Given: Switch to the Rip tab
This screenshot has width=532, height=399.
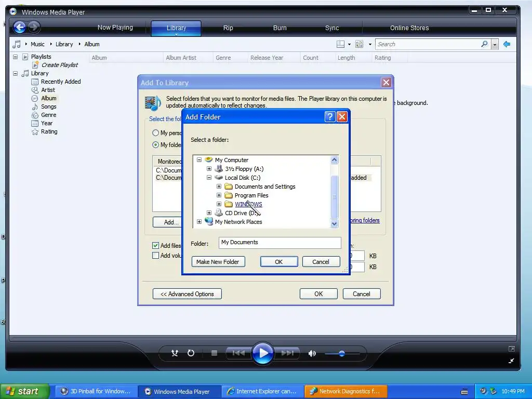Looking at the screenshot, I should [228, 28].
